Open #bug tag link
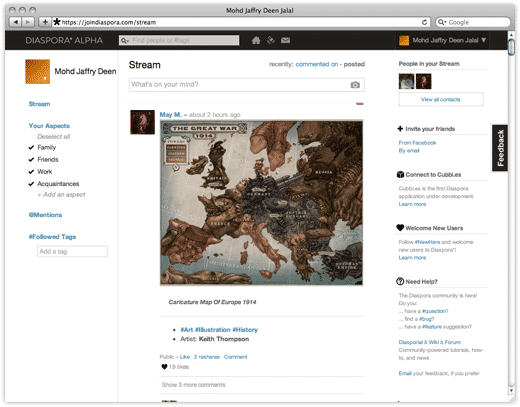Screen dimensions: 520x407 click(427, 319)
